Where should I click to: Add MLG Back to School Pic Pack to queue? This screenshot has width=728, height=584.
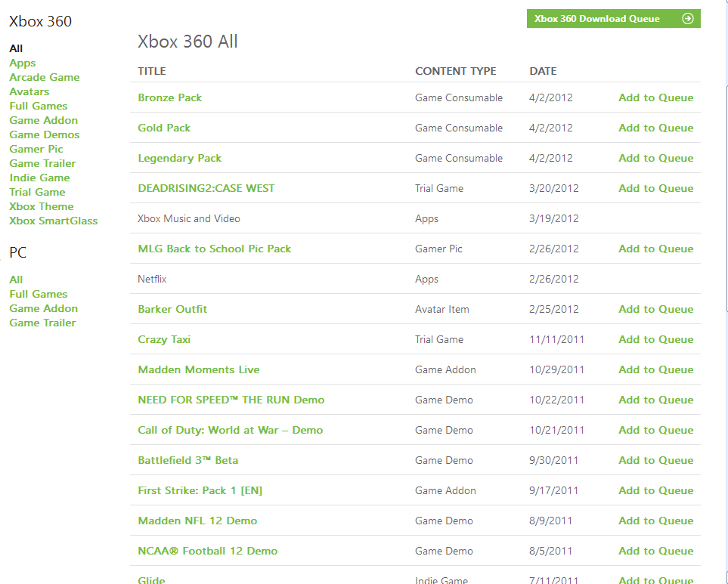(656, 249)
